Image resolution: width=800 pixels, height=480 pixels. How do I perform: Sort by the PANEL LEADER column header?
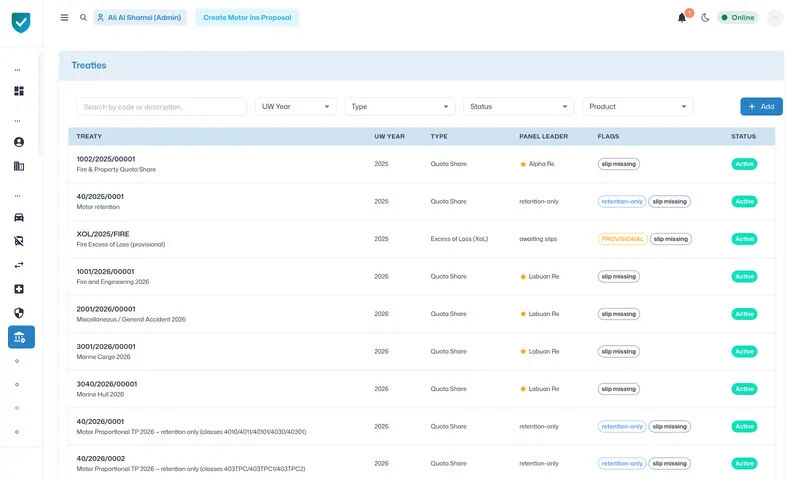coord(543,136)
